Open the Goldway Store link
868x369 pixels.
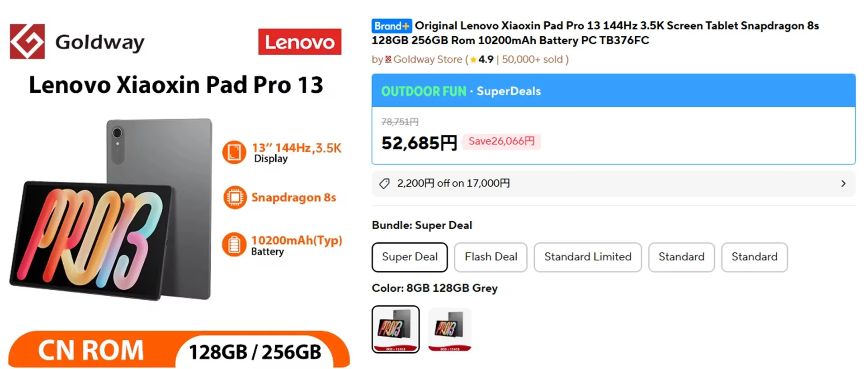coord(428,60)
